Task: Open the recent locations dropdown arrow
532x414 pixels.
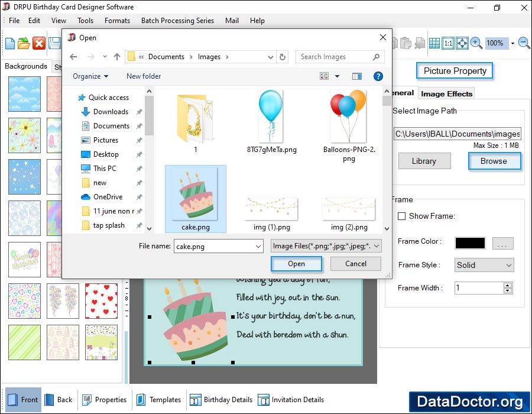Action: tap(105, 57)
